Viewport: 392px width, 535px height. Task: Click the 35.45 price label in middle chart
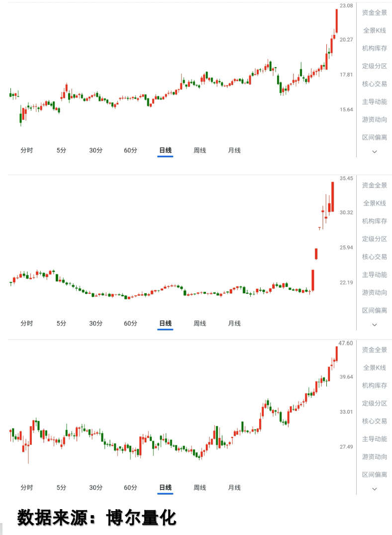346,178
